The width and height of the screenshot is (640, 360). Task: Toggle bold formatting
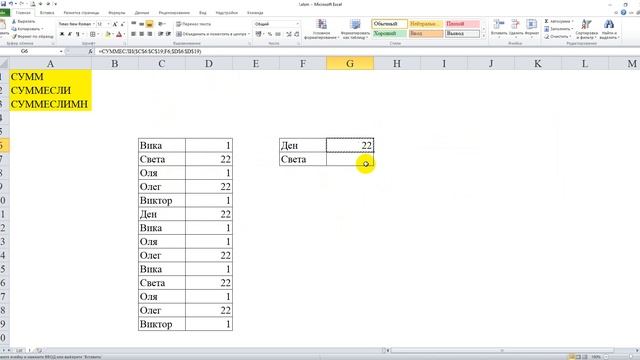[62, 34]
